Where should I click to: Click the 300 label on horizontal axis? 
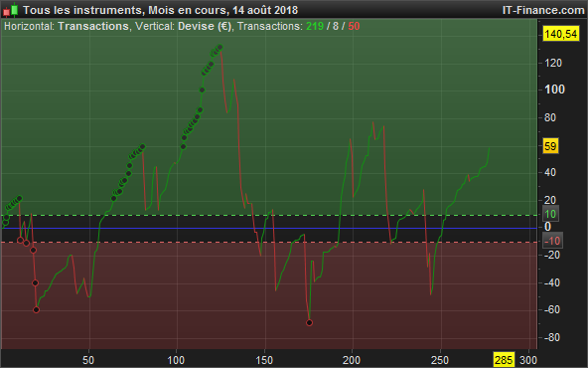528,360
